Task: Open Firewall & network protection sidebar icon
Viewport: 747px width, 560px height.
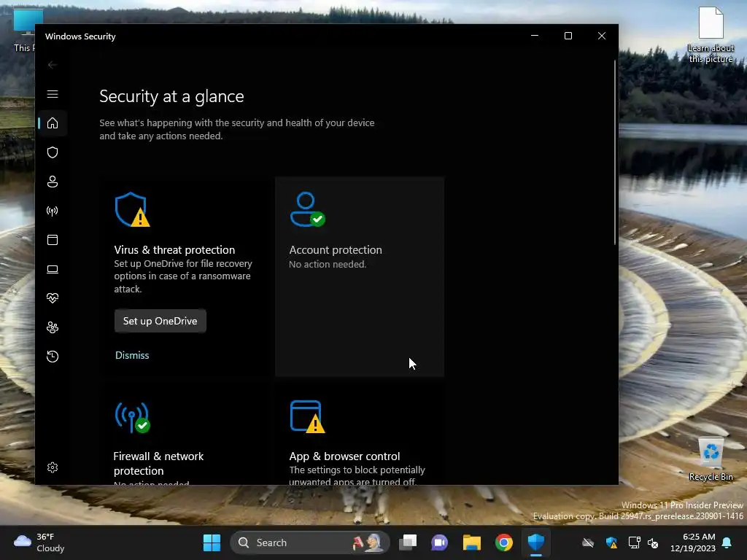Action: (x=53, y=211)
